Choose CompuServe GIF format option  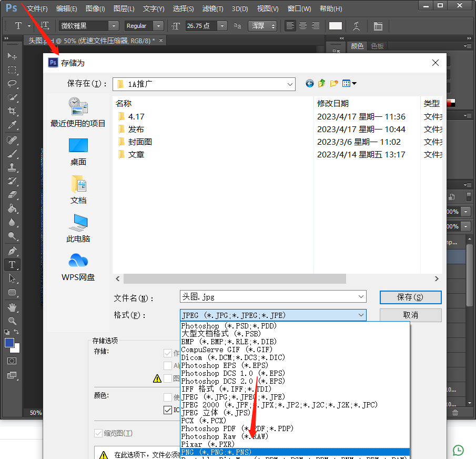point(295,350)
